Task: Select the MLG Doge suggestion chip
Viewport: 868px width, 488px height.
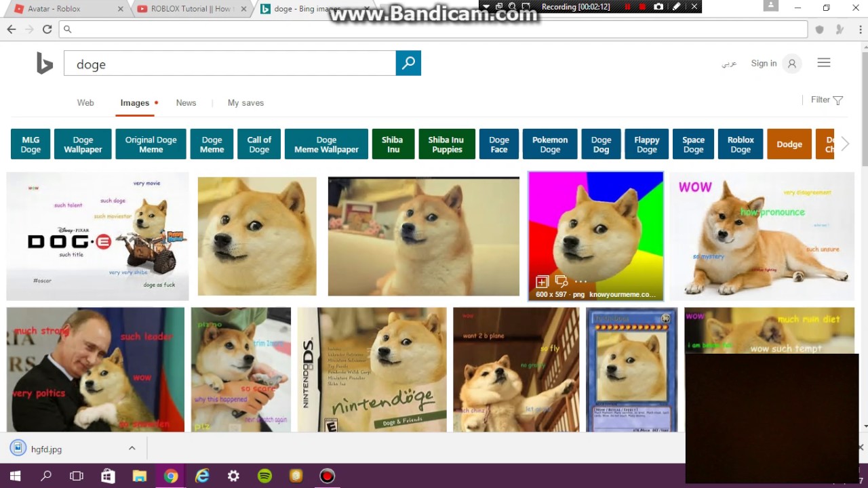Action: coord(31,144)
